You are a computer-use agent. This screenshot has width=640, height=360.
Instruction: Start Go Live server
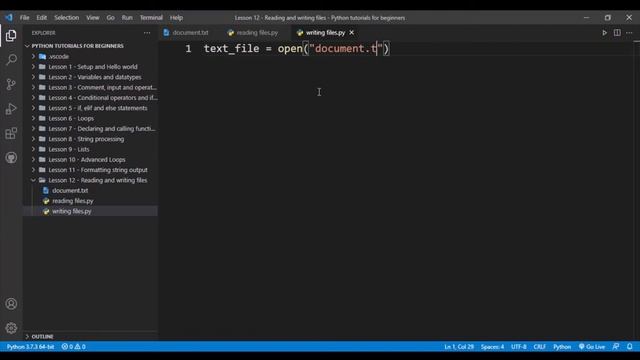(x=592, y=347)
